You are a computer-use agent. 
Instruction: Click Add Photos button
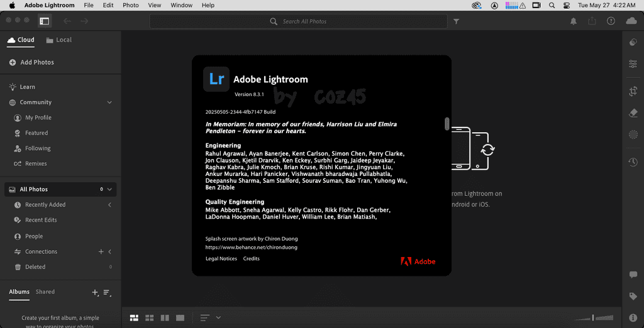[31, 62]
